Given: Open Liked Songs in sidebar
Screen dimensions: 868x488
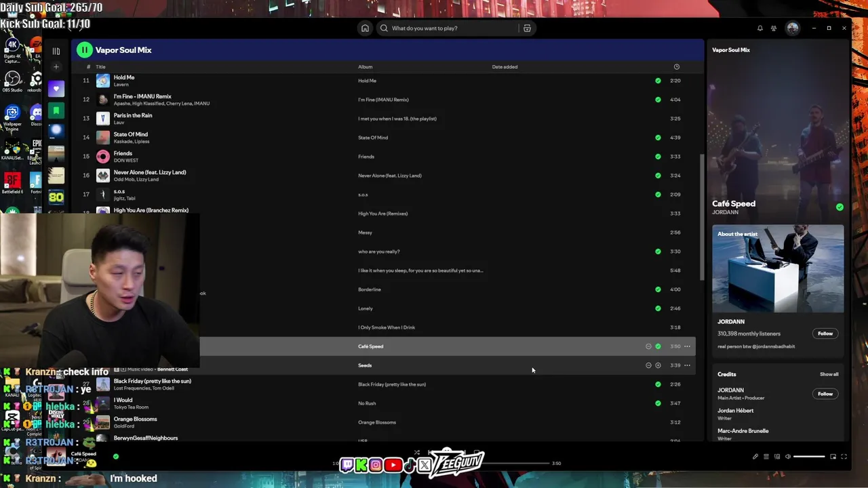Looking at the screenshot, I should (x=56, y=89).
